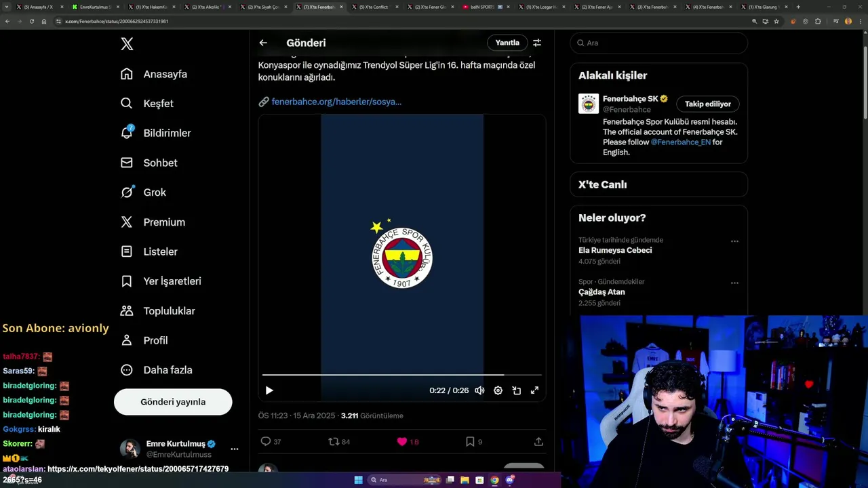Toggle the bookmark icon with 9
This screenshot has height=488, width=868.
pyautogui.click(x=470, y=441)
